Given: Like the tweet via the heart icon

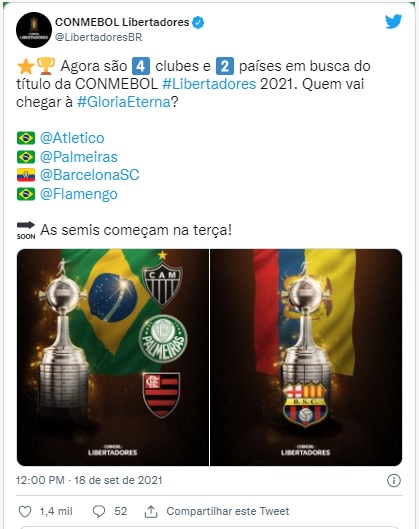Looking at the screenshot, I should (x=25, y=511).
